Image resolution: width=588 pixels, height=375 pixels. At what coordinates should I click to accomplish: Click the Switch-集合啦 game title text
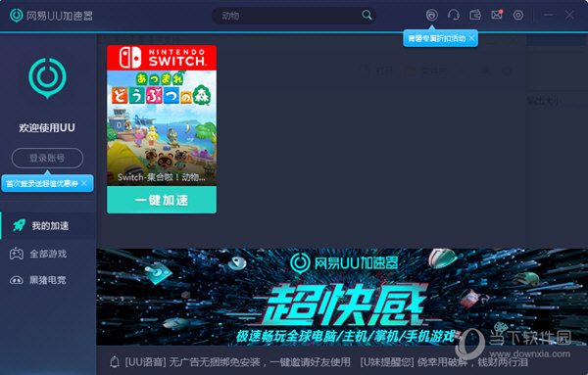162,177
